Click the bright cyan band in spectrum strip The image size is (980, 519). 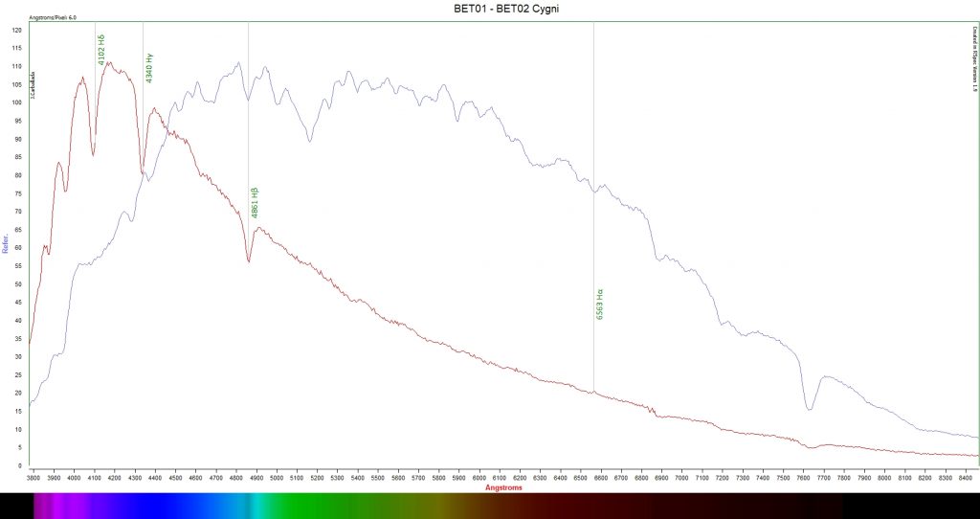(251, 506)
